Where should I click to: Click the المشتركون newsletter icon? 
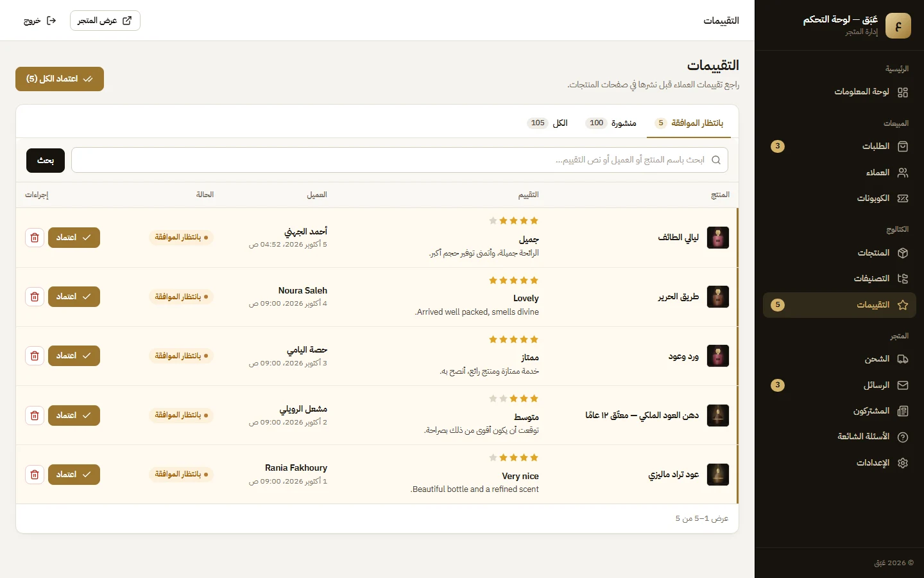pyautogui.click(x=903, y=411)
